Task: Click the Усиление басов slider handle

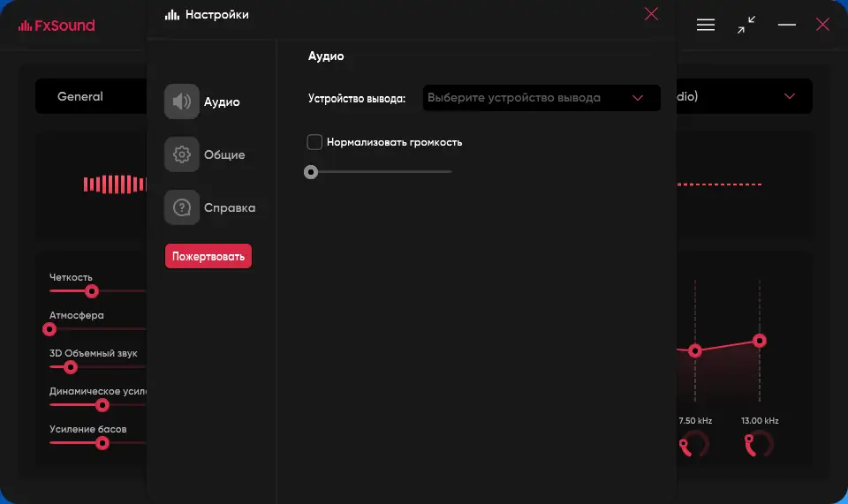Action: [102, 443]
